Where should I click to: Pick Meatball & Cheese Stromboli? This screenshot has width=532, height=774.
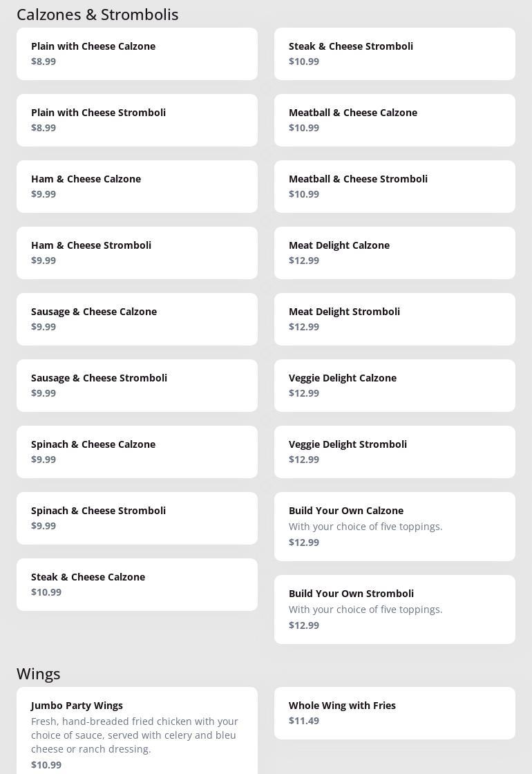395,187
